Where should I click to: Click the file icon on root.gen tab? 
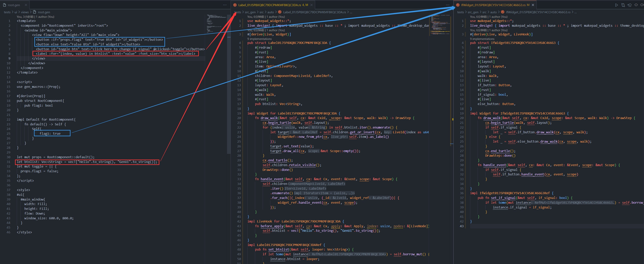pos(5,5)
